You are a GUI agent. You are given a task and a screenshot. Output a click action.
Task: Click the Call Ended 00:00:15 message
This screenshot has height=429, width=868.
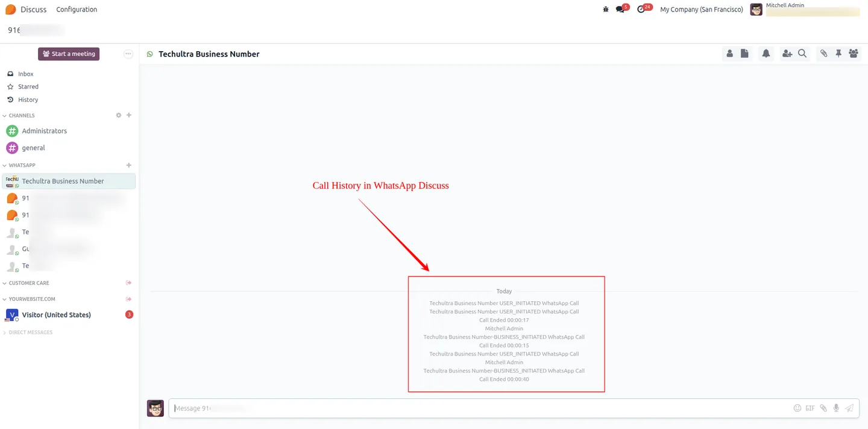[x=504, y=345]
